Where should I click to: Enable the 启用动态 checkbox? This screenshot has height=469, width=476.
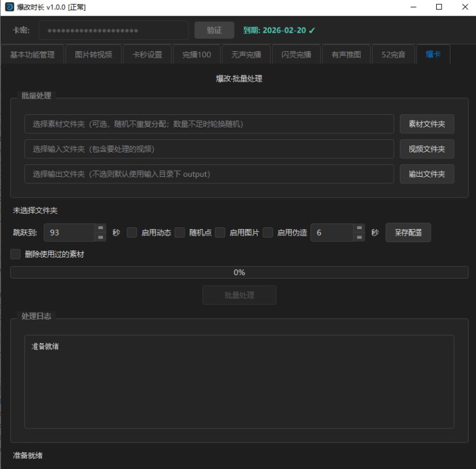pyautogui.click(x=132, y=233)
